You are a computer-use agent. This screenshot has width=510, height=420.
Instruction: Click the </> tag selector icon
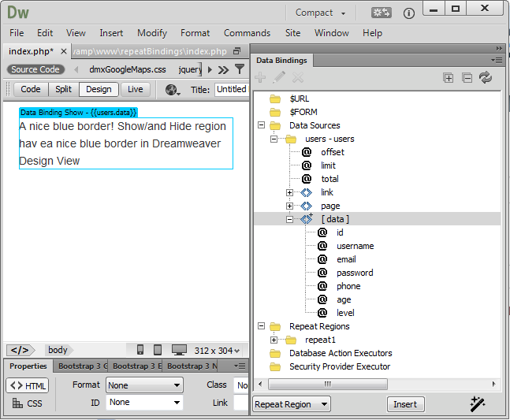click(20, 350)
